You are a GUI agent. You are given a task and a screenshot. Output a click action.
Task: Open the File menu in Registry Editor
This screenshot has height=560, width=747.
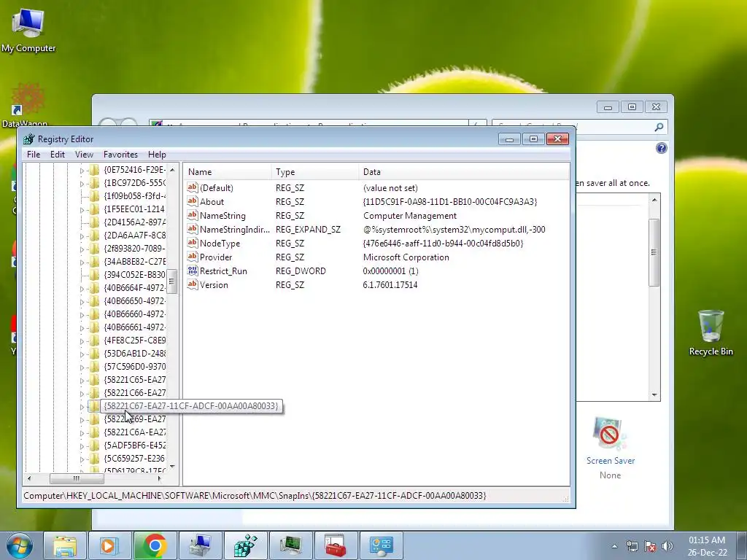click(34, 155)
